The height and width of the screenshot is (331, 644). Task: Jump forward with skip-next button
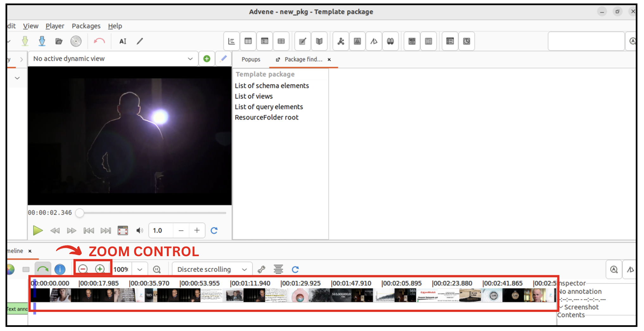[106, 230]
